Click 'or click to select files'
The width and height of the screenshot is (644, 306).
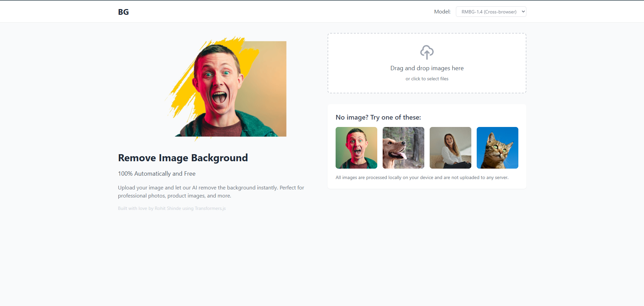pos(427,79)
